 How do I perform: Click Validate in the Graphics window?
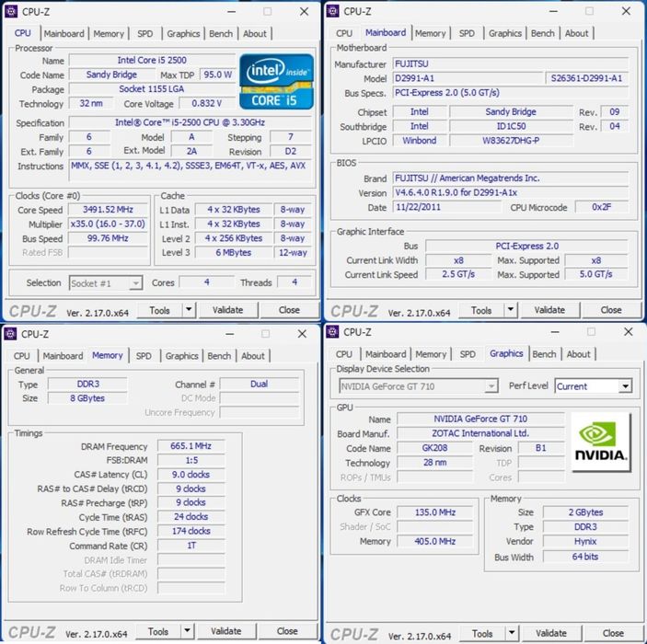[x=551, y=633]
